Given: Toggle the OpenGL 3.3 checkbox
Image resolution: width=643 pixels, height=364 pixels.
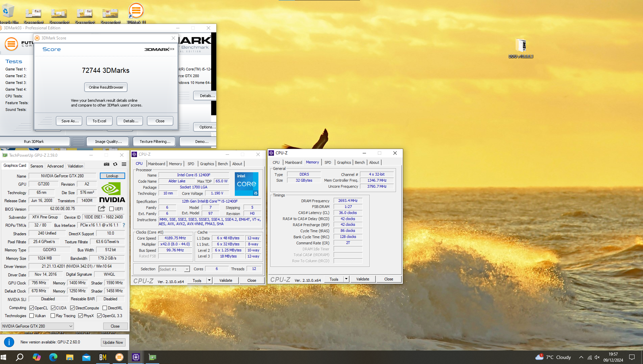Looking at the screenshot, I should point(99,316).
